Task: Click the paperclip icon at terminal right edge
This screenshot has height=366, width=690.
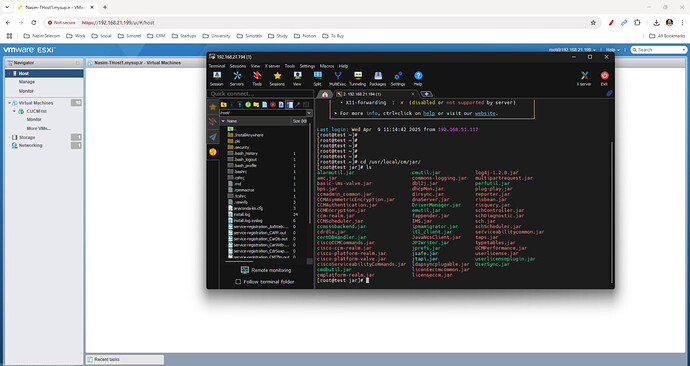Action: [x=609, y=93]
